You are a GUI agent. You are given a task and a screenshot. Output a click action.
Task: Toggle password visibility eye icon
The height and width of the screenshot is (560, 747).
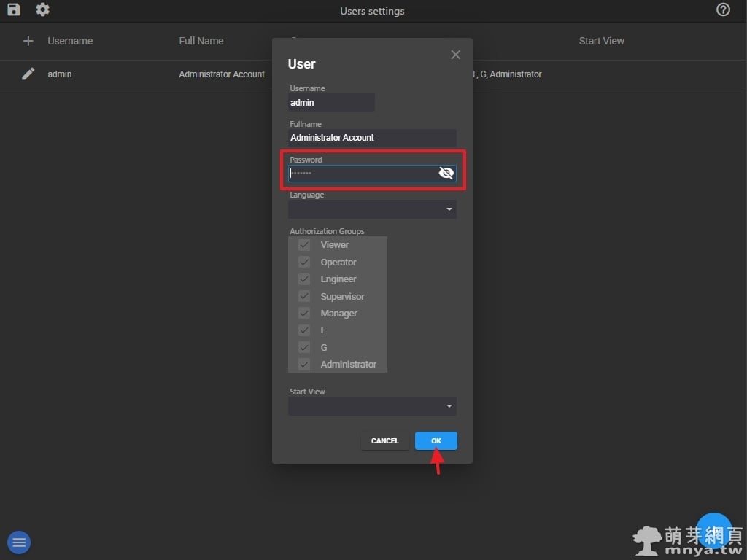click(x=446, y=173)
